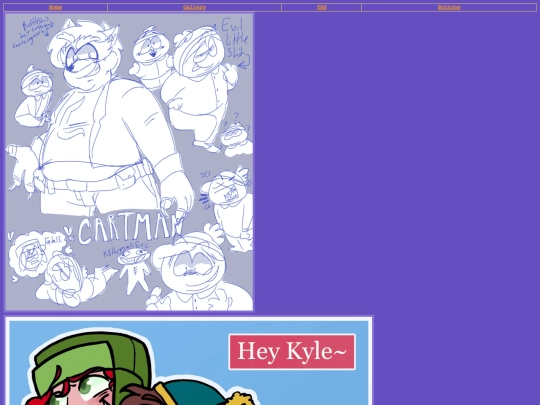Go to the Gallery page link
Screen dimensions: 540x405
coord(194,7)
